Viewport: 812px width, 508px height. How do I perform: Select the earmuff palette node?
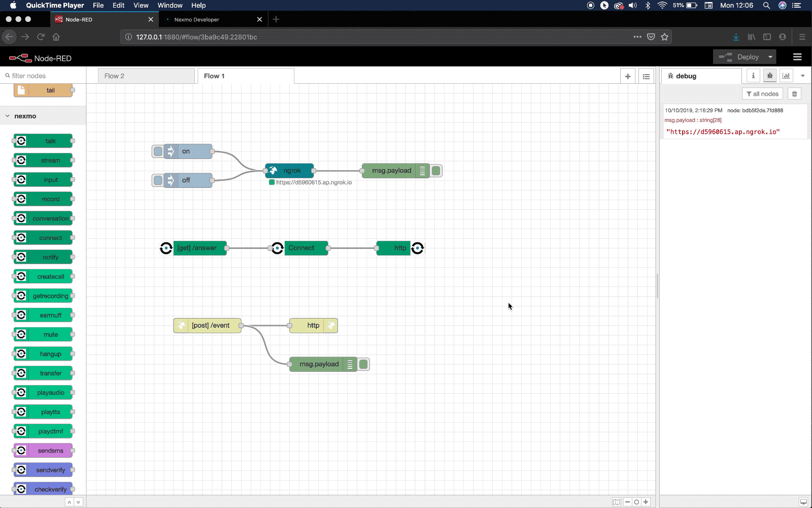point(43,315)
